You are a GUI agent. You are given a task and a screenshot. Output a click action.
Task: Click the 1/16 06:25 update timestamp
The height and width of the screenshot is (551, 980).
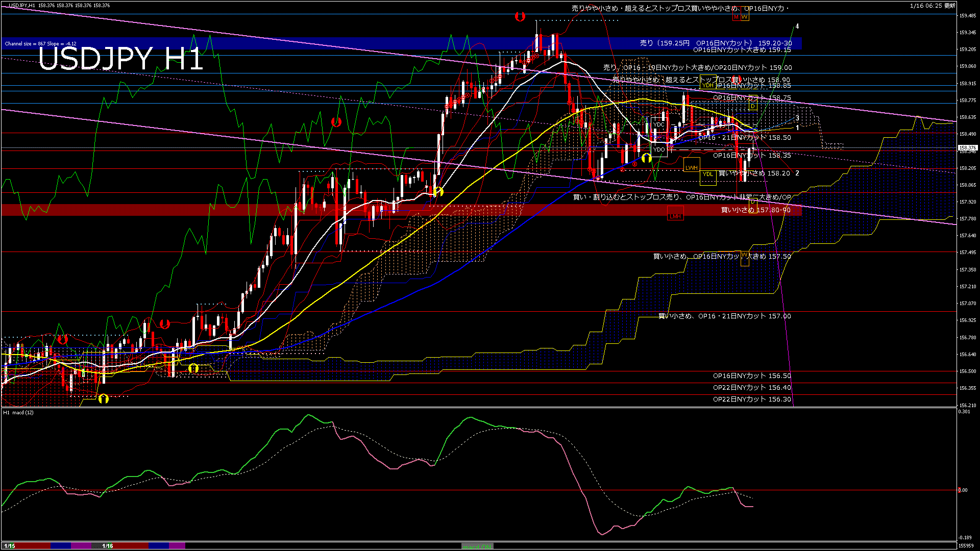(932, 6)
